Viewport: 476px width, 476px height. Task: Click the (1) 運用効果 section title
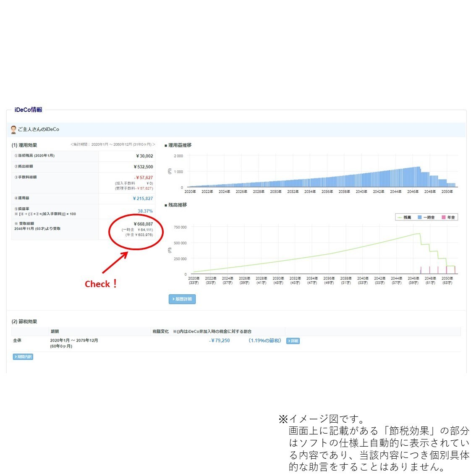(24, 145)
